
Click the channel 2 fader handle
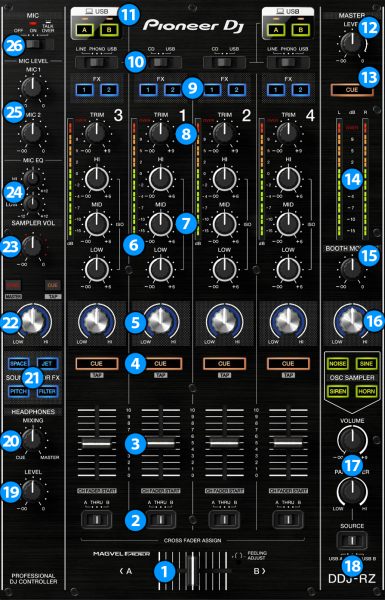224,443
